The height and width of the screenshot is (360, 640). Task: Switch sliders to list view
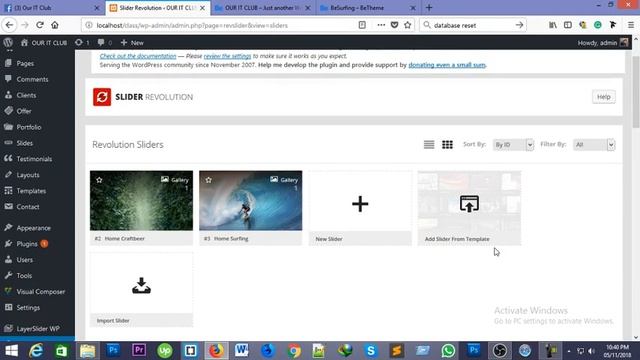pyautogui.click(x=429, y=144)
